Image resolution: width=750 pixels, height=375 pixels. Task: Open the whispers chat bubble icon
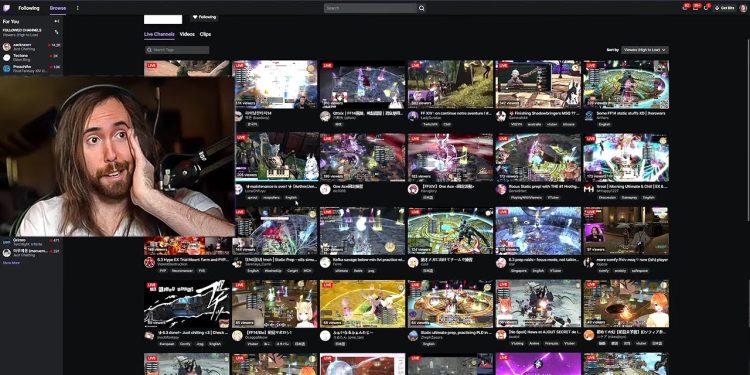[706, 8]
